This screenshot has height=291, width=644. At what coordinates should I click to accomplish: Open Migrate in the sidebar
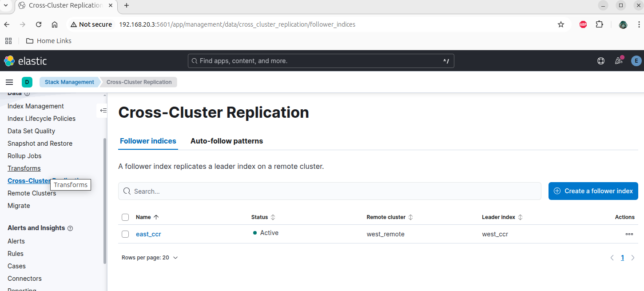[19, 206]
